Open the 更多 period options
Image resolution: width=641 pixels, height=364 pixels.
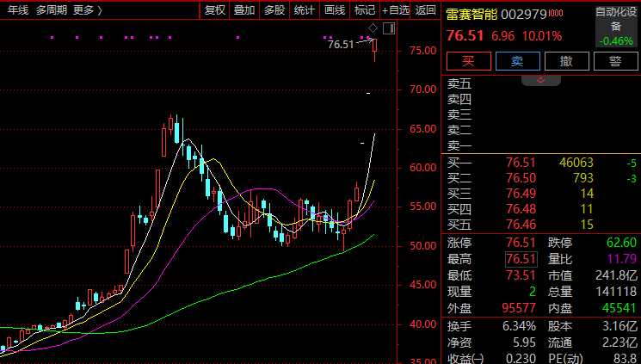(88, 10)
